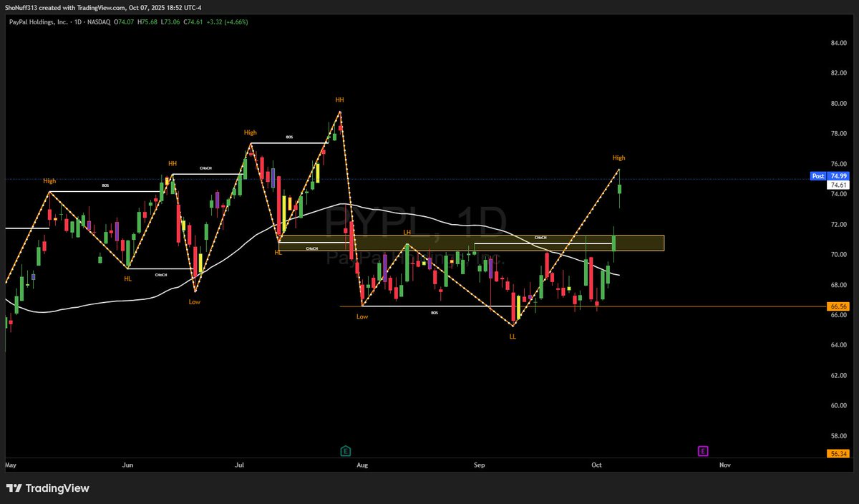Select the HH label at the late-July peak
Viewport: 859px width, 504px height.
pos(339,100)
